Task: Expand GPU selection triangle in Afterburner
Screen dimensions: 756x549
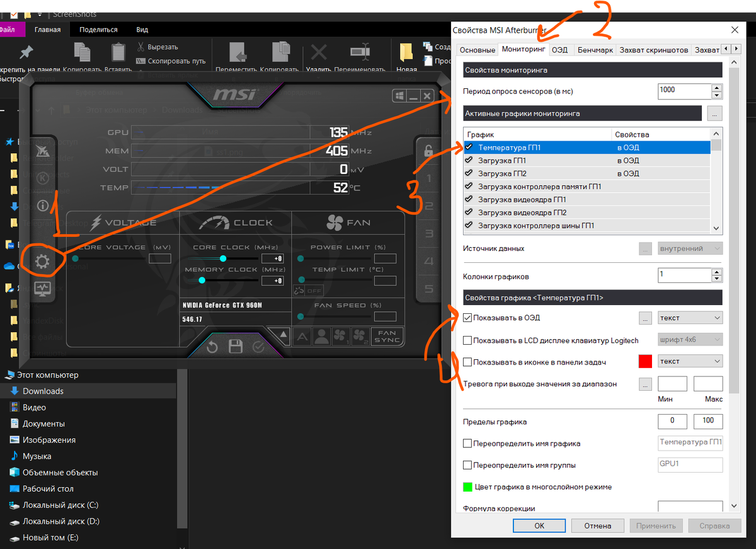Action: (x=283, y=334)
